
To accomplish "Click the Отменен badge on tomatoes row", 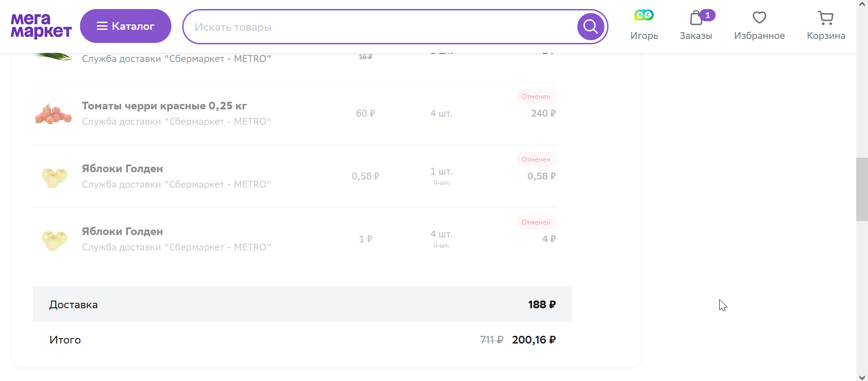I will [536, 97].
